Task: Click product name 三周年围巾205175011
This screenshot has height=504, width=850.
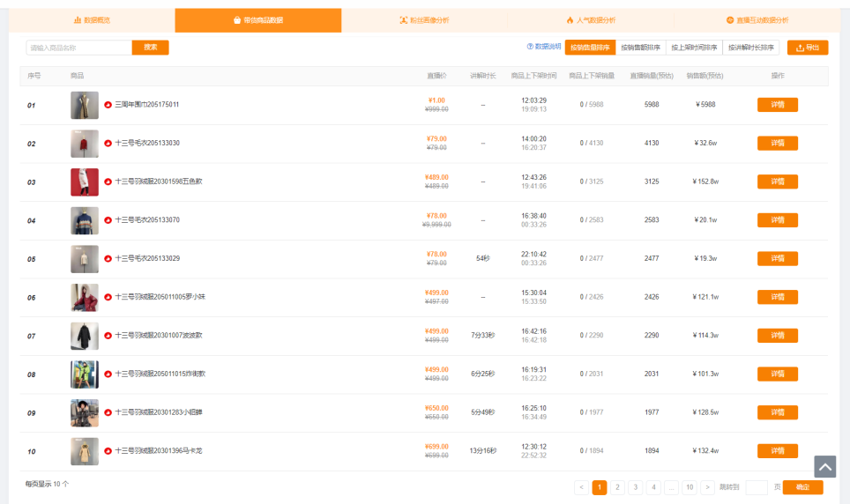Action: point(147,105)
